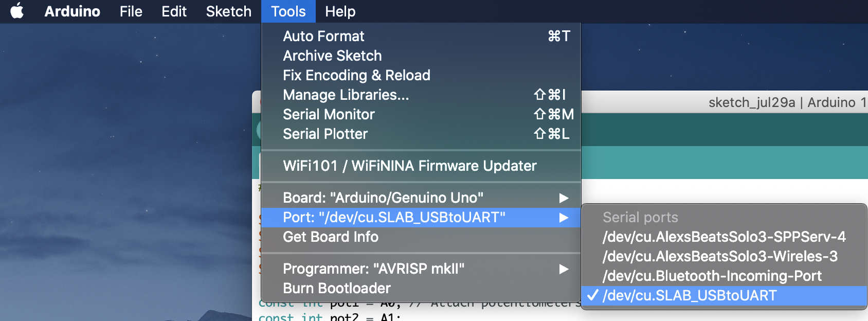Expand the Port submenu arrow
The image size is (868, 321).
pos(564,218)
